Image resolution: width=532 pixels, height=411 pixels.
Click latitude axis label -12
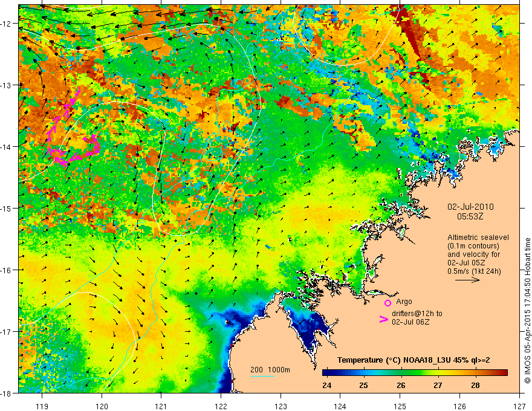pos(7,24)
